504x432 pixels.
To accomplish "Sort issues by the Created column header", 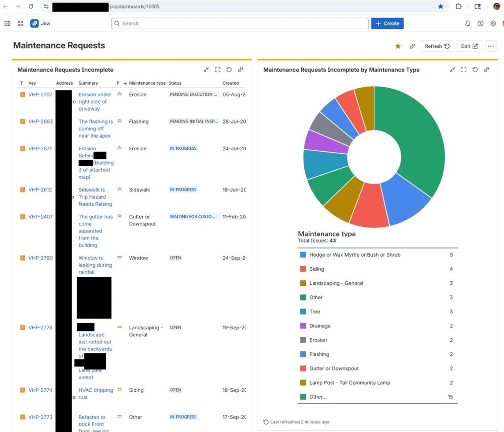I will (x=230, y=83).
